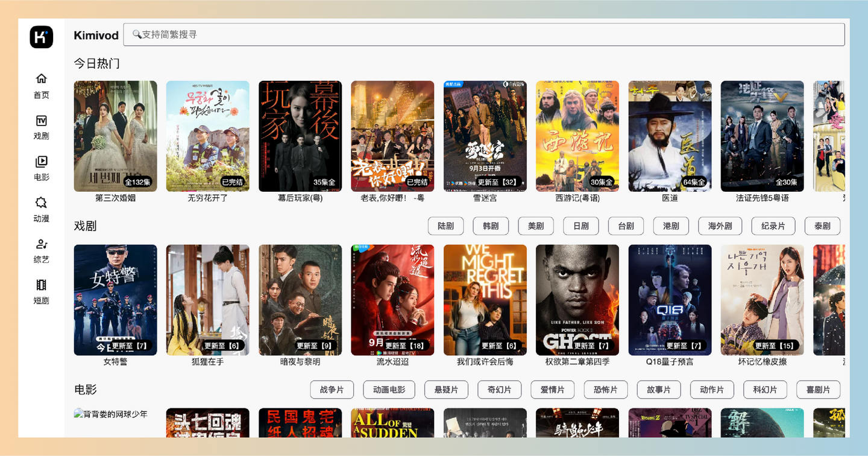Click the 今日热门 section heading
The width and height of the screenshot is (868, 456).
[97, 63]
